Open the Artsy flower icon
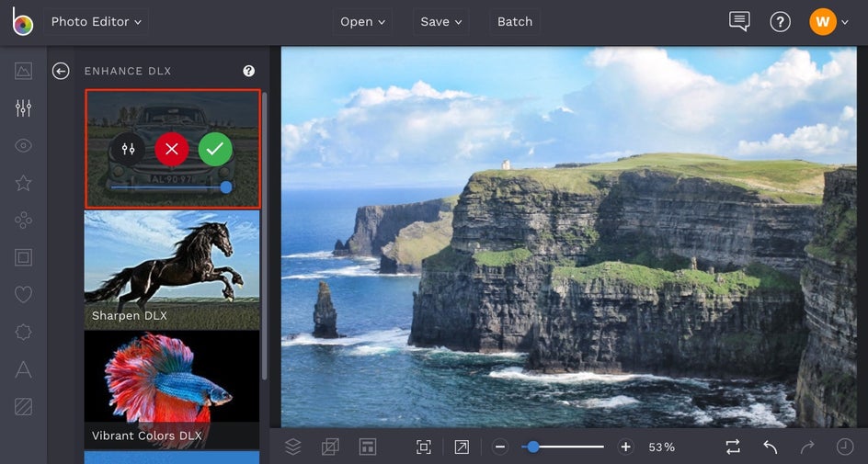The height and width of the screenshot is (464, 868). 23,221
